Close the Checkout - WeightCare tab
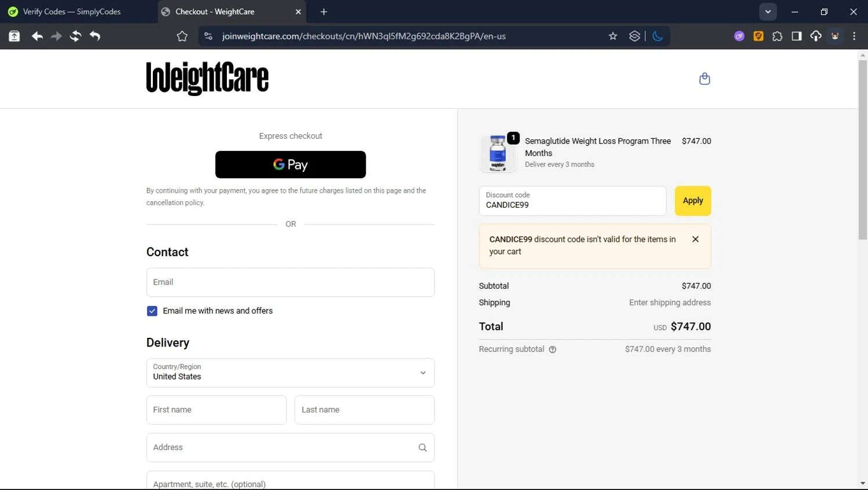The image size is (868, 490). coord(298,12)
